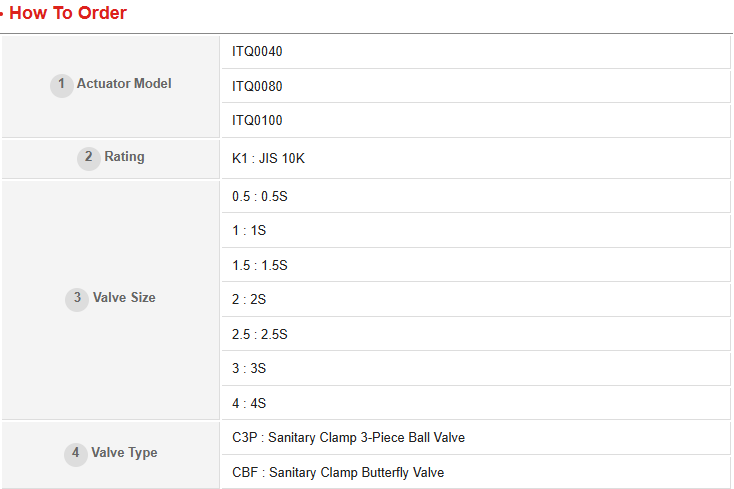Click the number 4 circle badge
The width and height of the screenshot is (734, 489).
click(x=76, y=453)
